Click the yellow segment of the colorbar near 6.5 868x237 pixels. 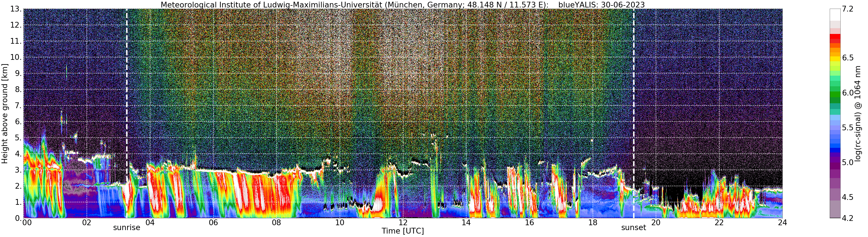coord(835,59)
